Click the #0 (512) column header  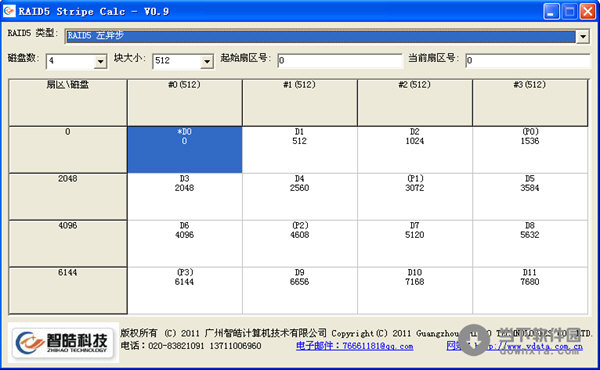pos(184,103)
